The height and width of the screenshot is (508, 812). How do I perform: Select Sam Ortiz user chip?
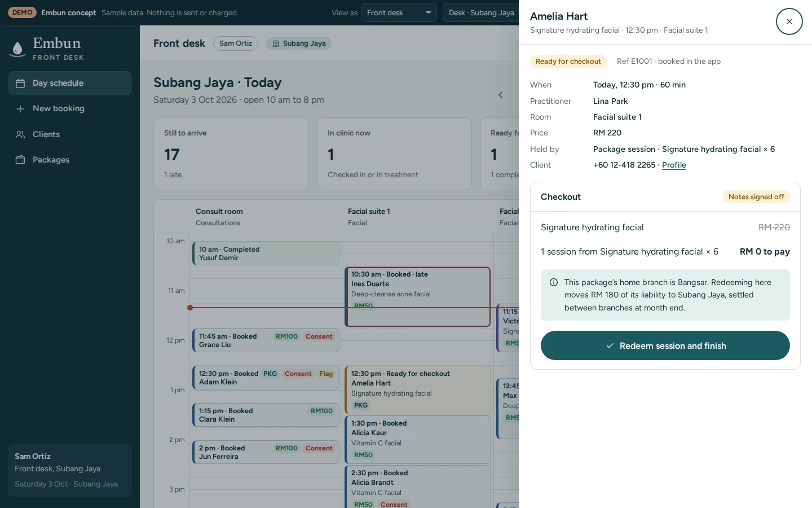tap(236, 43)
